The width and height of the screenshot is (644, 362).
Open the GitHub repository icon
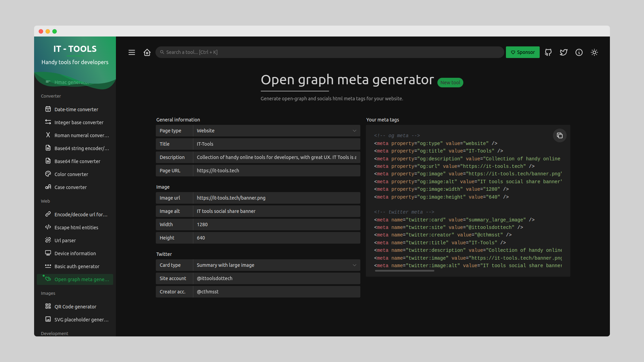pyautogui.click(x=548, y=52)
